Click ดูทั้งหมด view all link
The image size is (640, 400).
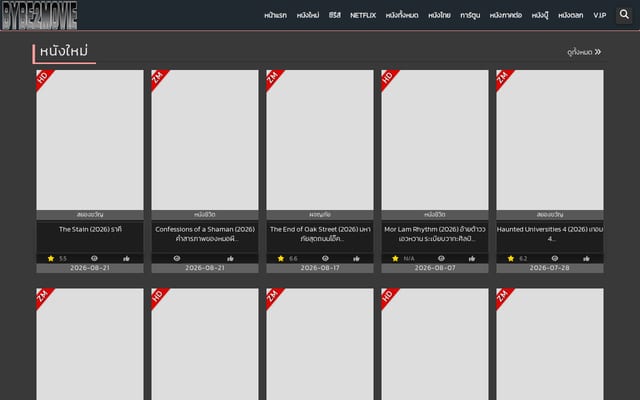[584, 52]
